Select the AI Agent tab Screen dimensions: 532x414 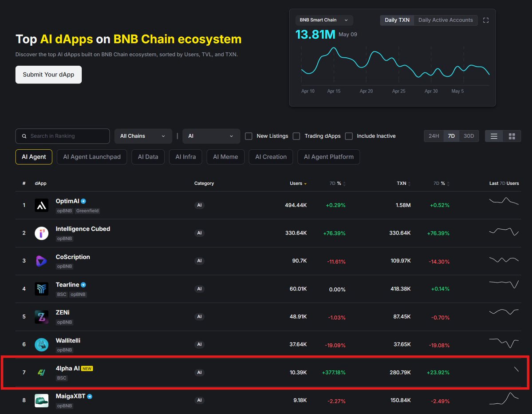pyautogui.click(x=34, y=157)
